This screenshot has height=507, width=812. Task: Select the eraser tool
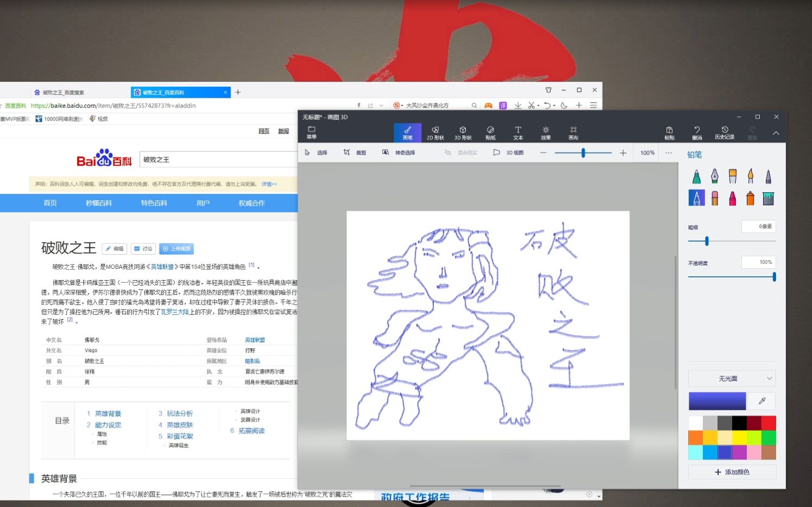pos(715,198)
